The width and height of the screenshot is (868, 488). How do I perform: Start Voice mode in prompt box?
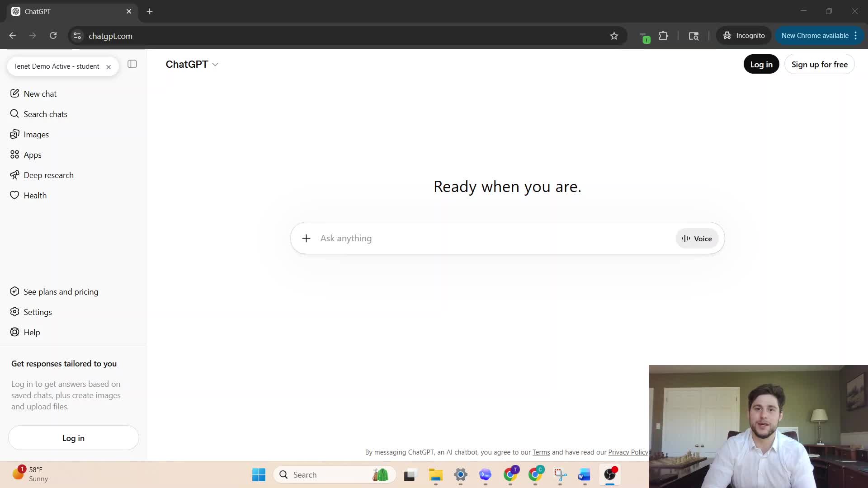[697, 239]
